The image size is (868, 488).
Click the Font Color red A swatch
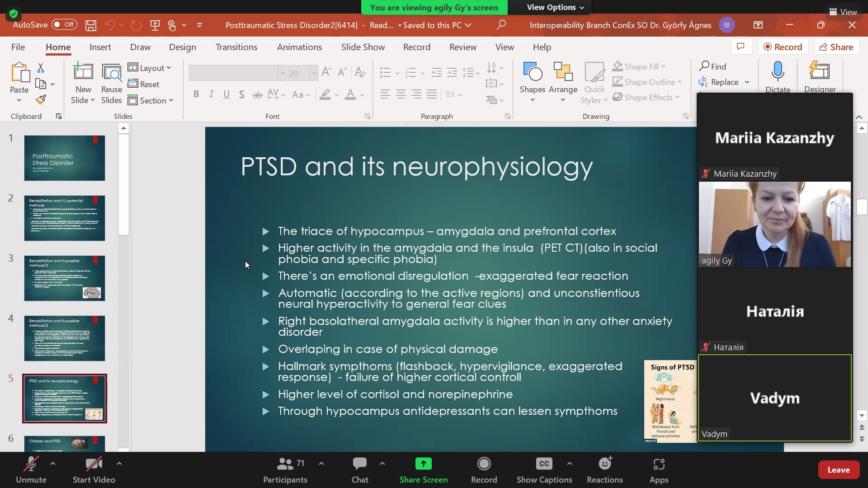tap(350, 95)
